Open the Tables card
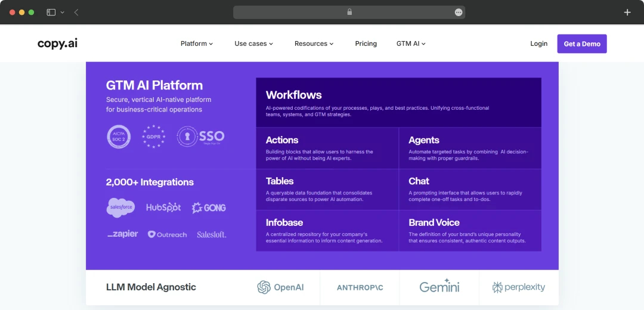 click(327, 190)
